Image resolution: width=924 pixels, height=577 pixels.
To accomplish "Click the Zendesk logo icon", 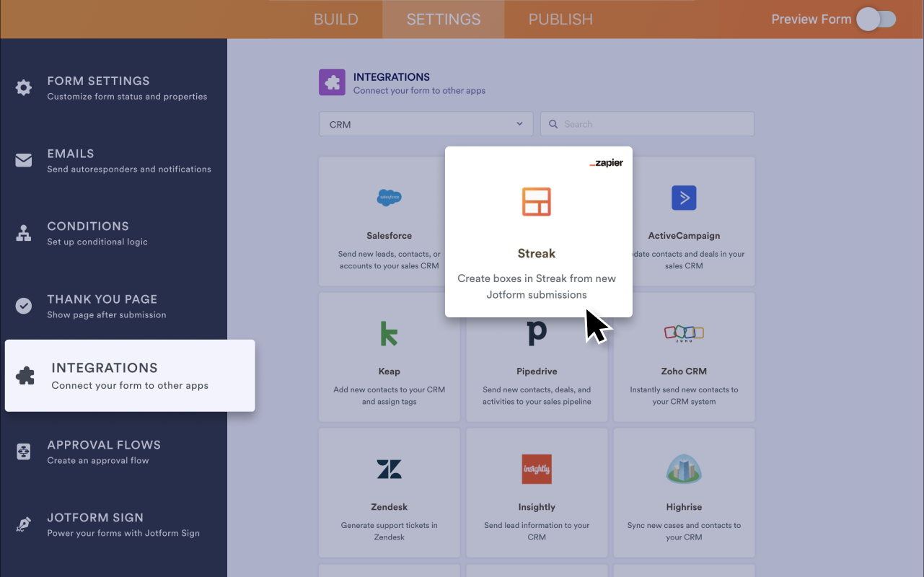I will (389, 469).
